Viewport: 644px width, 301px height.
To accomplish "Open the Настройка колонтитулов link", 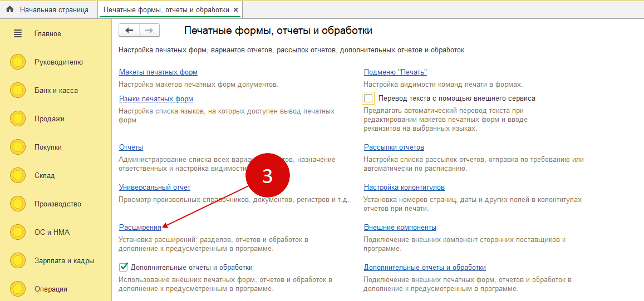I will pyautogui.click(x=404, y=187).
